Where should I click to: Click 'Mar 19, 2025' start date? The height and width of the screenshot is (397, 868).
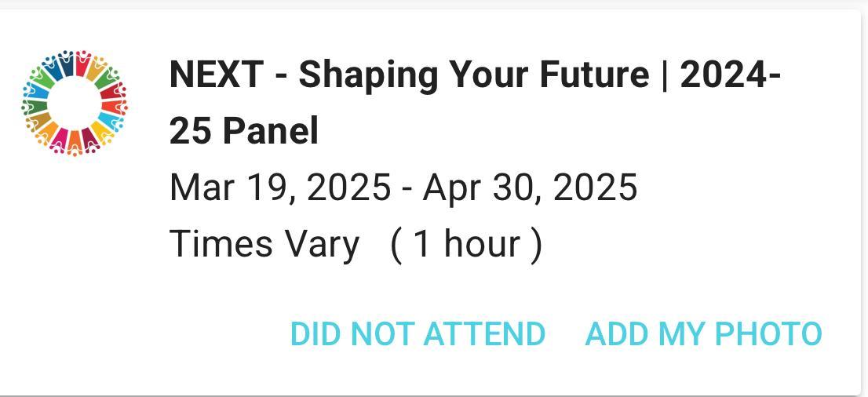pos(279,188)
